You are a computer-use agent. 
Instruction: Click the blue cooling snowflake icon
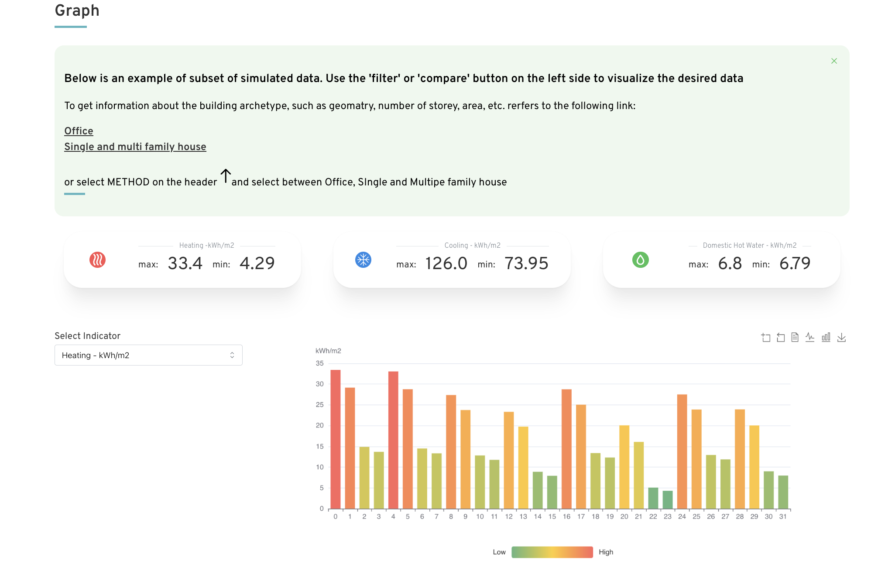coord(363,260)
